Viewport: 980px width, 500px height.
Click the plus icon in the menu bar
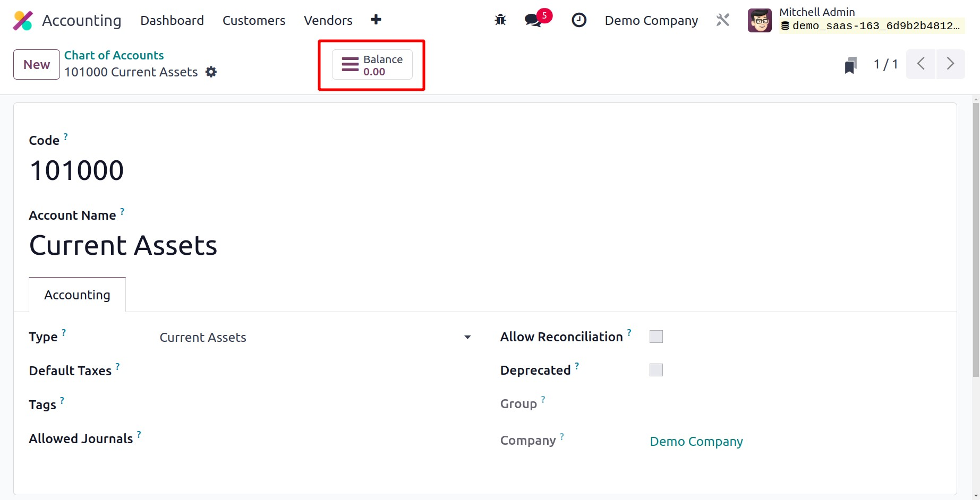(x=376, y=20)
